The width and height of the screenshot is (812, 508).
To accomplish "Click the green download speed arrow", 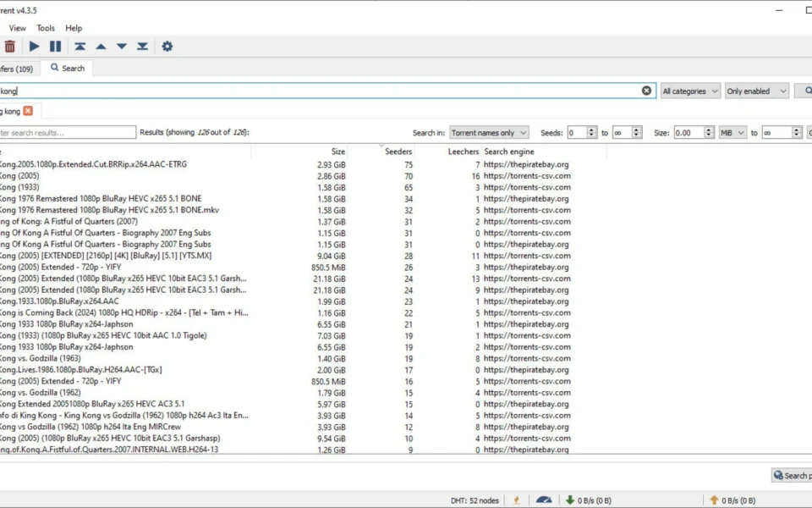I will (570, 500).
